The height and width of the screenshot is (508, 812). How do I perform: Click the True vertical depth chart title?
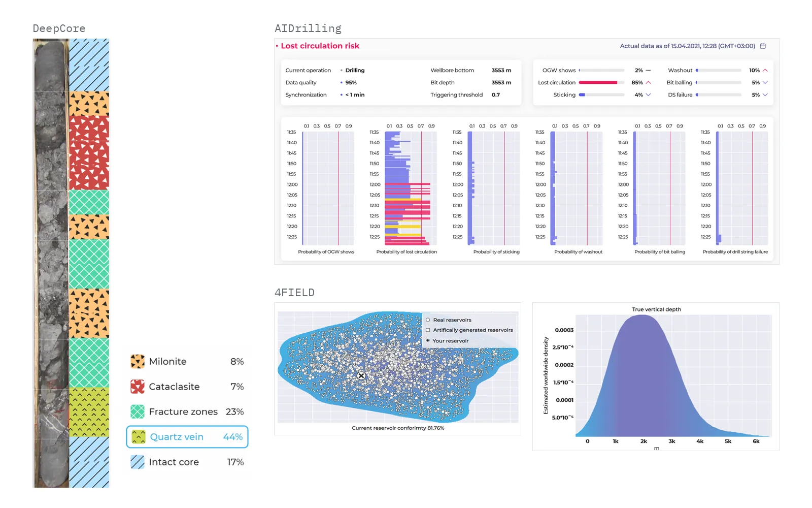[656, 309]
